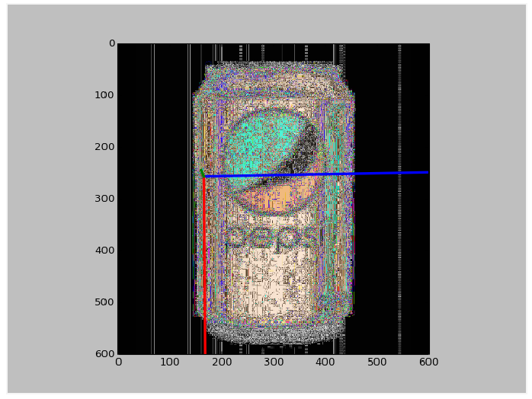Image resolution: width=532 pixels, height=399 pixels.
Task: Click the round globe logo on the can
Action: (x=274, y=162)
